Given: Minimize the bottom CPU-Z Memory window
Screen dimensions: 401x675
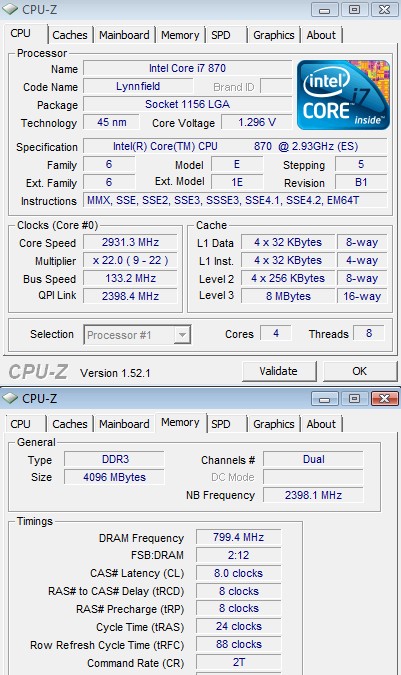Looking at the screenshot, I should click(x=324, y=399).
